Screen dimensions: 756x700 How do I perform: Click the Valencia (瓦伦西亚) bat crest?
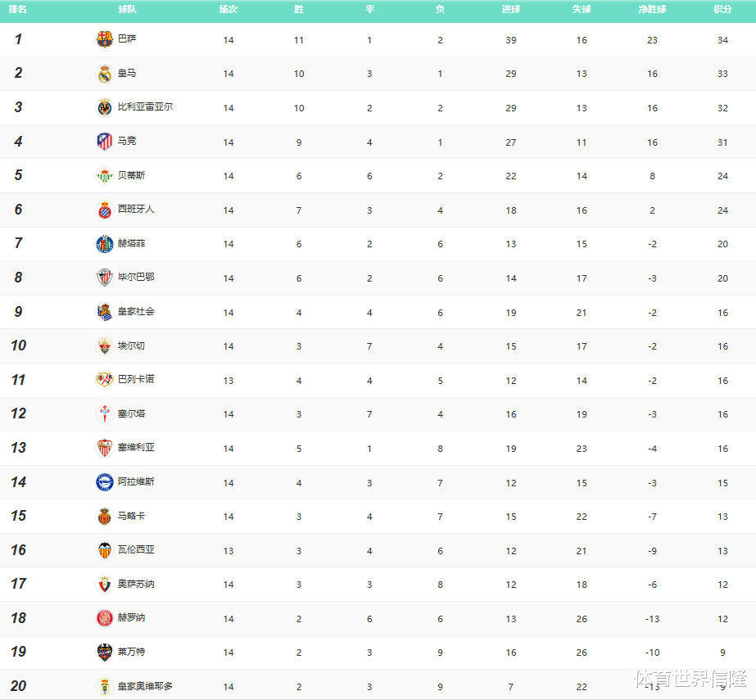(x=105, y=550)
